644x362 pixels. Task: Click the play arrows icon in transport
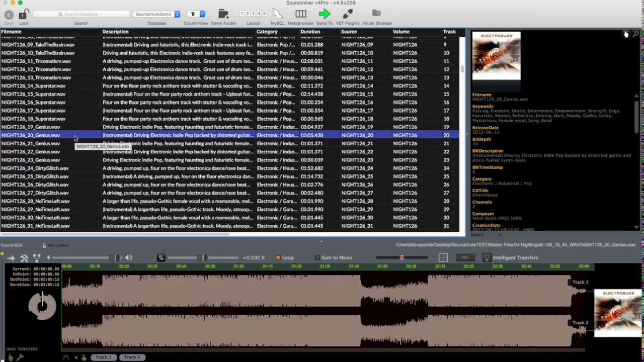pyautogui.click(x=11, y=258)
